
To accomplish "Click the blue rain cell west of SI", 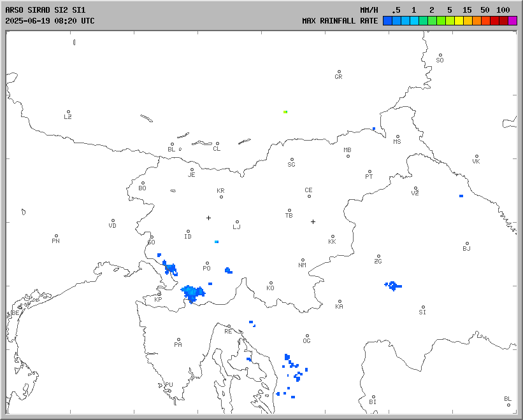I will click(x=394, y=286).
